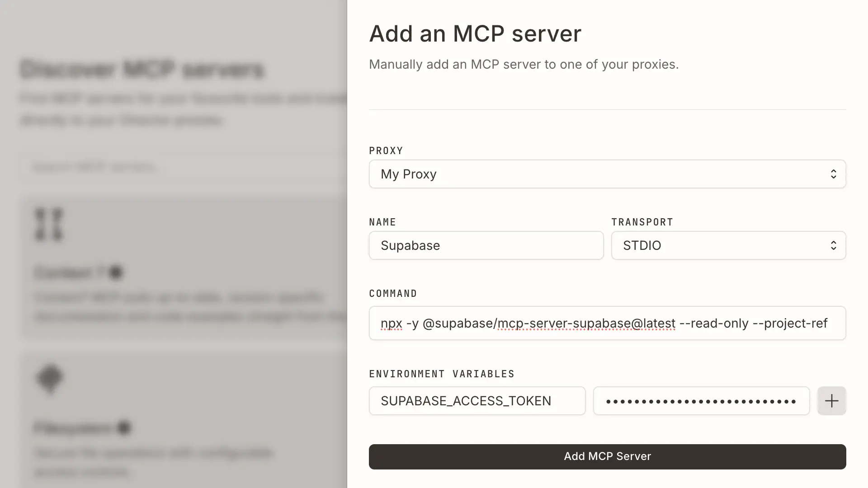The width and height of the screenshot is (868, 488).
Task: Click the Discover MCP servers heading
Action: 142,69
